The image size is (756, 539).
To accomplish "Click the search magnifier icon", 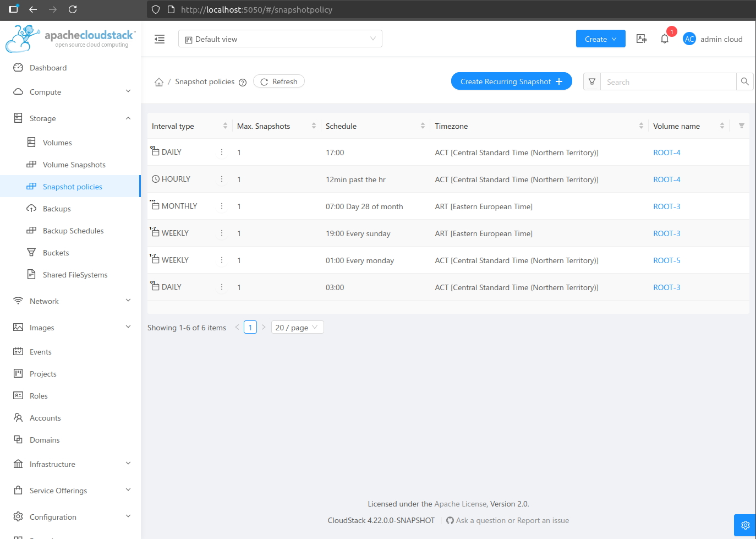I will tap(744, 81).
